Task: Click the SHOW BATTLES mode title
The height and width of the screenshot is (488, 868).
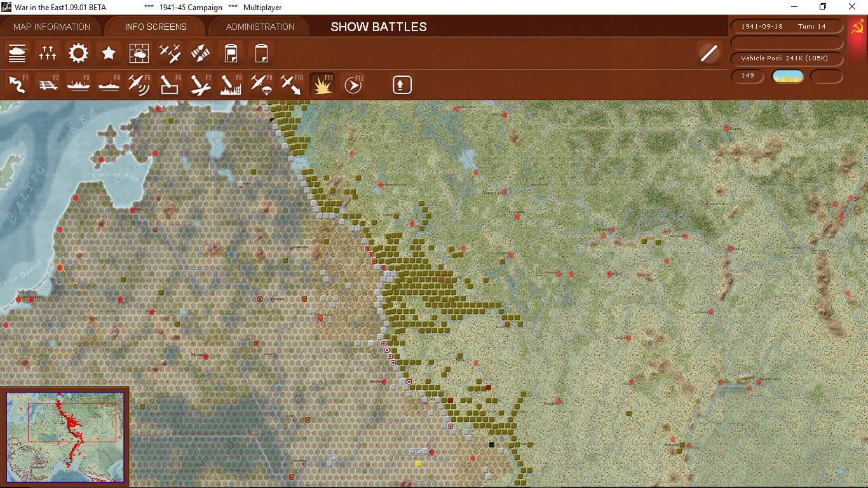Action: point(379,27)
